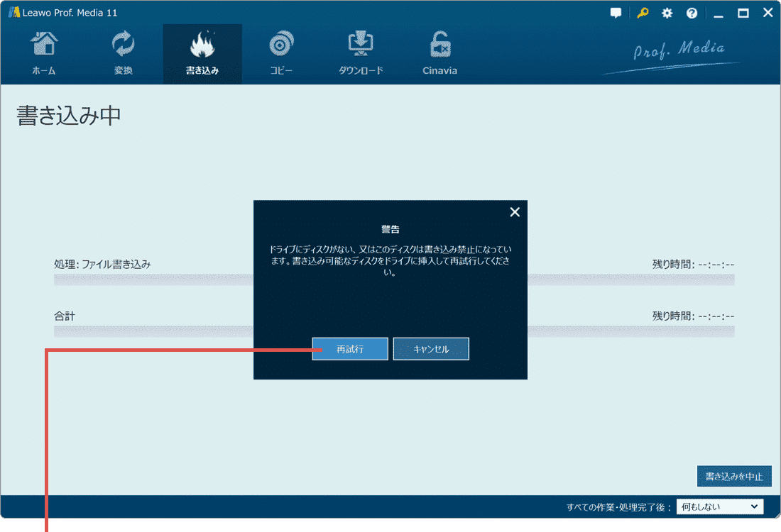
Task: Open the registration key icon
Action: 642,13
